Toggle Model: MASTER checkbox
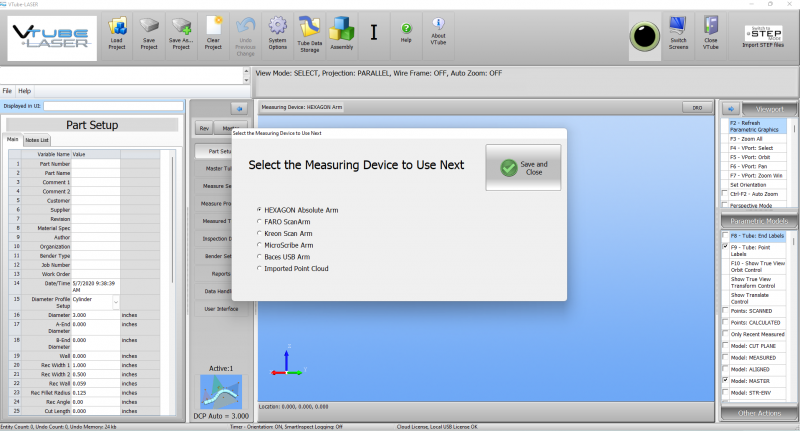Viewport: 800px width, 431px height. click(725, 381)
